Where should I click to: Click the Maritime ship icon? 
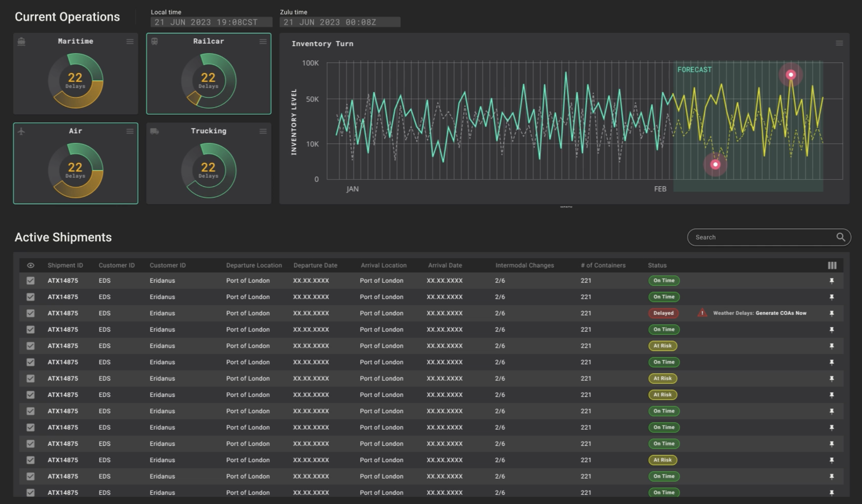click(21, 41)
